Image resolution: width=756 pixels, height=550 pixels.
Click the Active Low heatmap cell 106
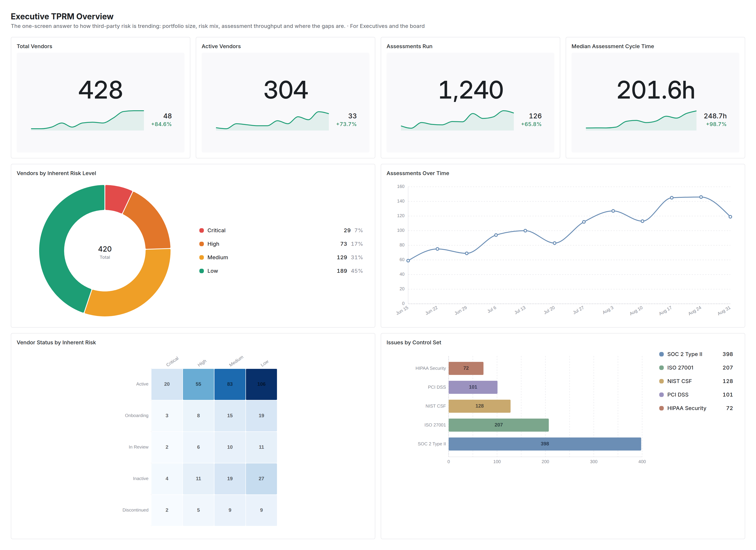[261, 384]
